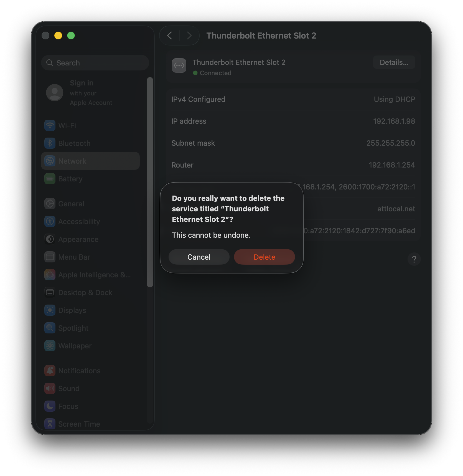Click the Accessibility icon in sidebar

(50, 221)
